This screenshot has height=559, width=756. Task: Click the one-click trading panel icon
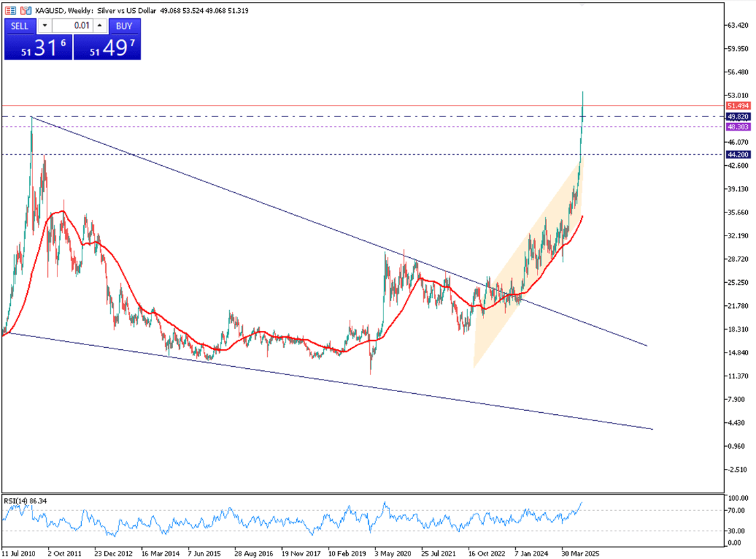10,11
